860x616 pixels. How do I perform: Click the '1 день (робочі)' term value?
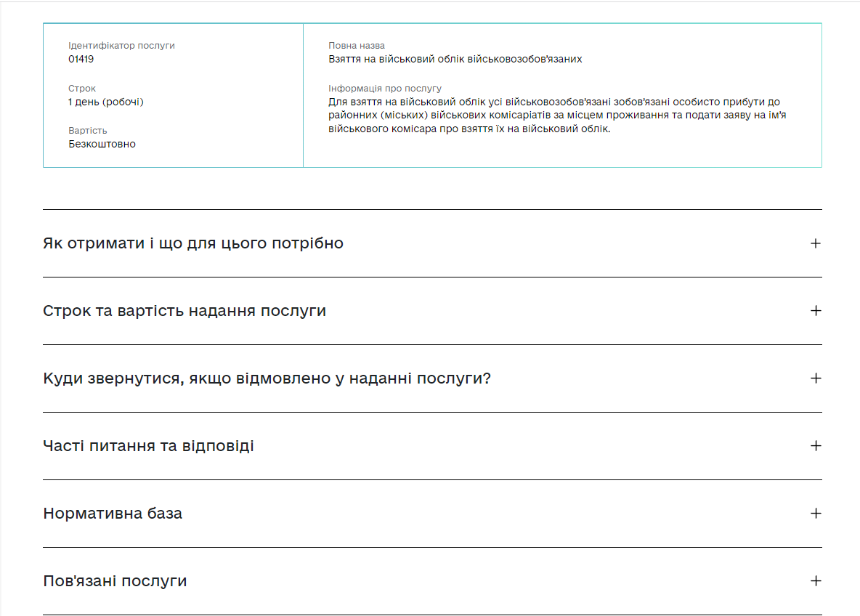[x=106, y=102]
